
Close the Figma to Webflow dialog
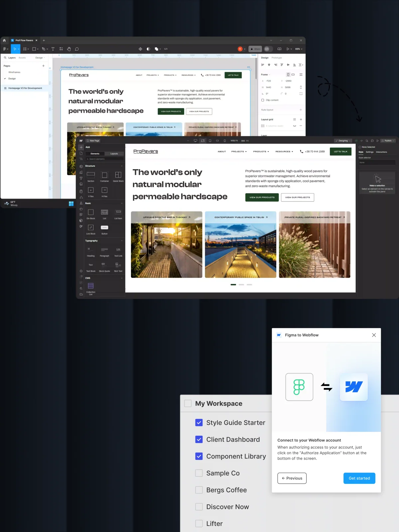pos(374,335)
